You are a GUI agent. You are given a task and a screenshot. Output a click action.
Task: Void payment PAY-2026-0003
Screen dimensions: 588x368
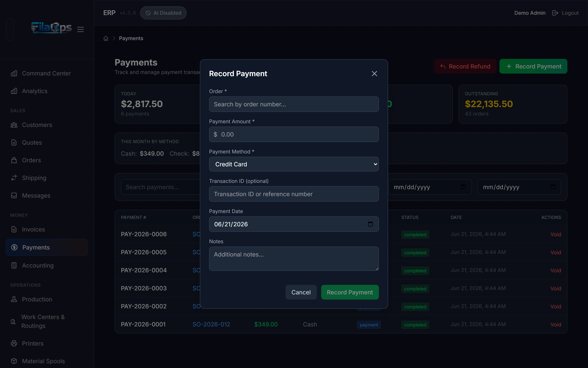pos(555,288)
